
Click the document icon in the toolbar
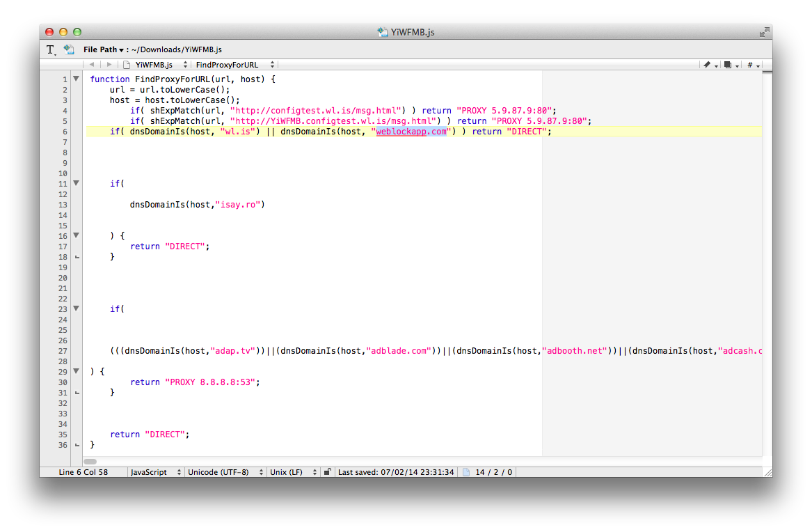[69, 49]
